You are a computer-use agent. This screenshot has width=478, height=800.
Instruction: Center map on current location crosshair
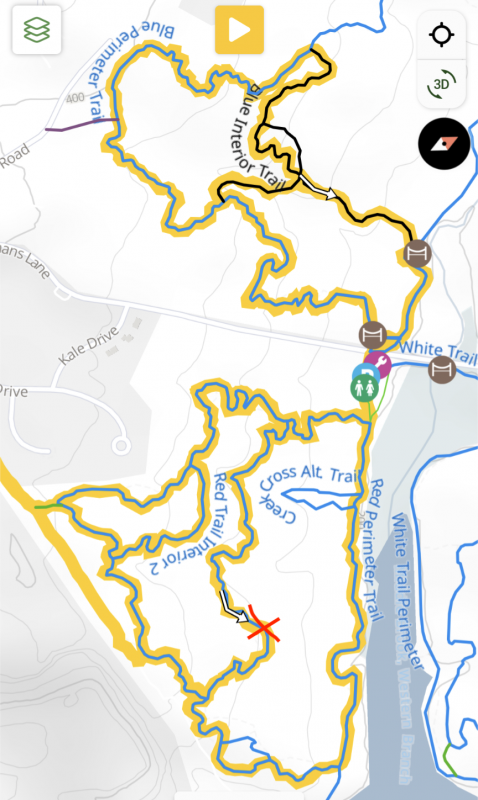click(441, 35)
